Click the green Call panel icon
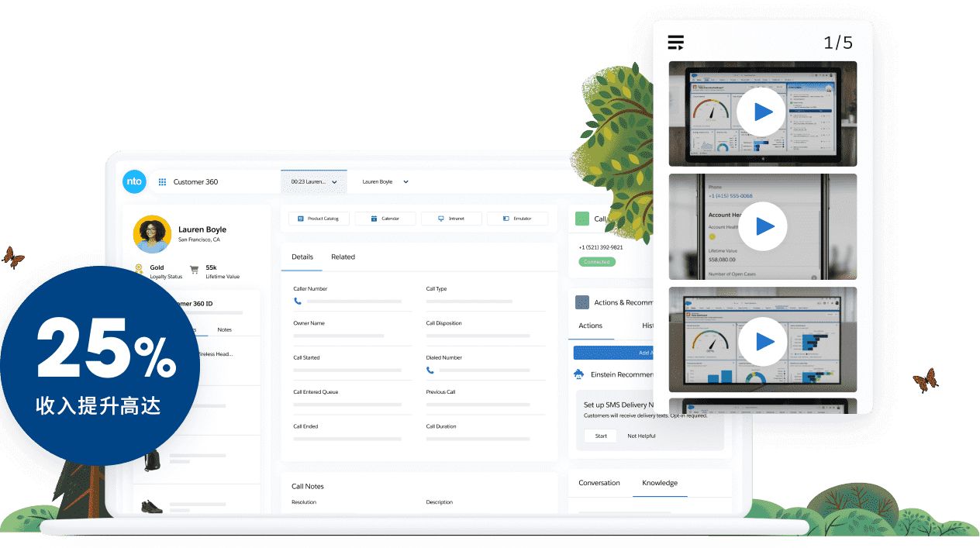Viewport: 980px width, 548px height. (x=582, y=219)
